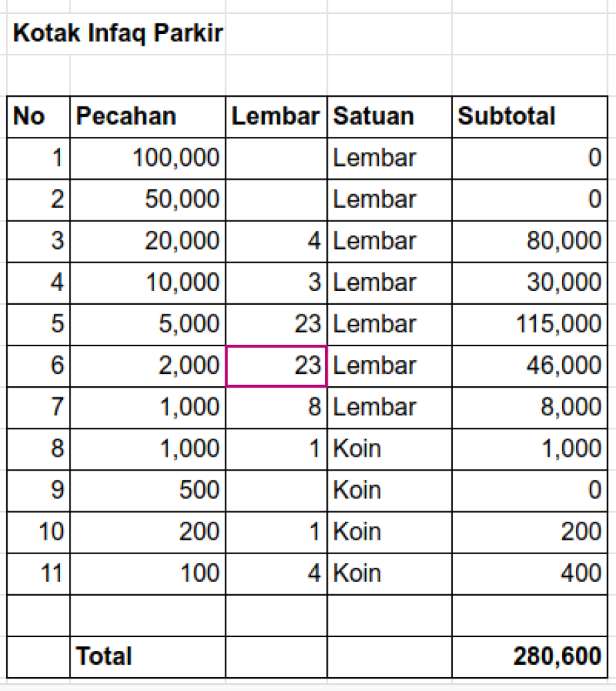Click the 10,000 Pecahan cell
The width and height of the screenshot is (616, 691).
click(147, 283)
